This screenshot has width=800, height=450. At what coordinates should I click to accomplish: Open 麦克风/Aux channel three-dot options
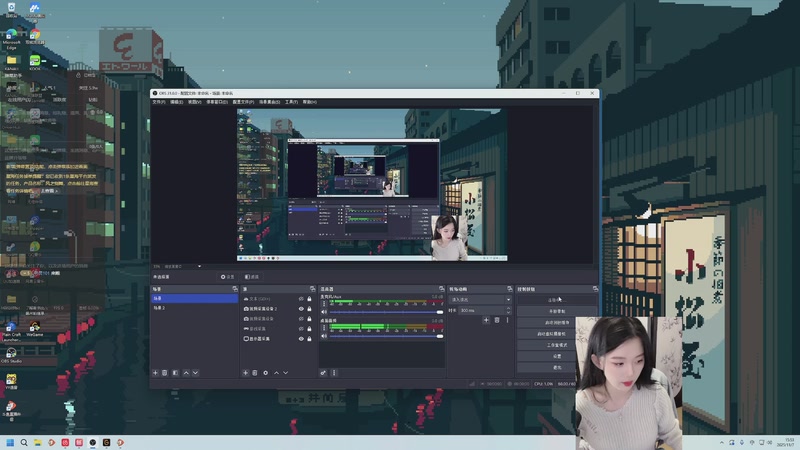[x=323, y=304]
